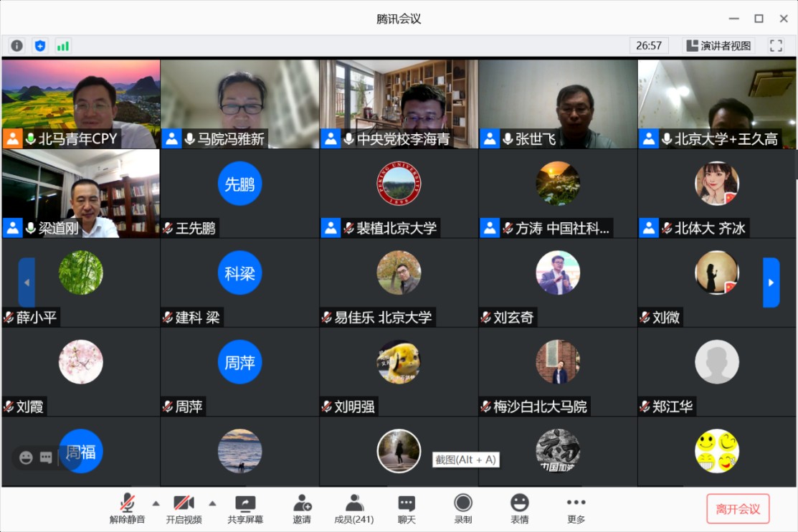Toggle recording with 录制 button
This screenshot has height=532, width=798.
(463, 508)
